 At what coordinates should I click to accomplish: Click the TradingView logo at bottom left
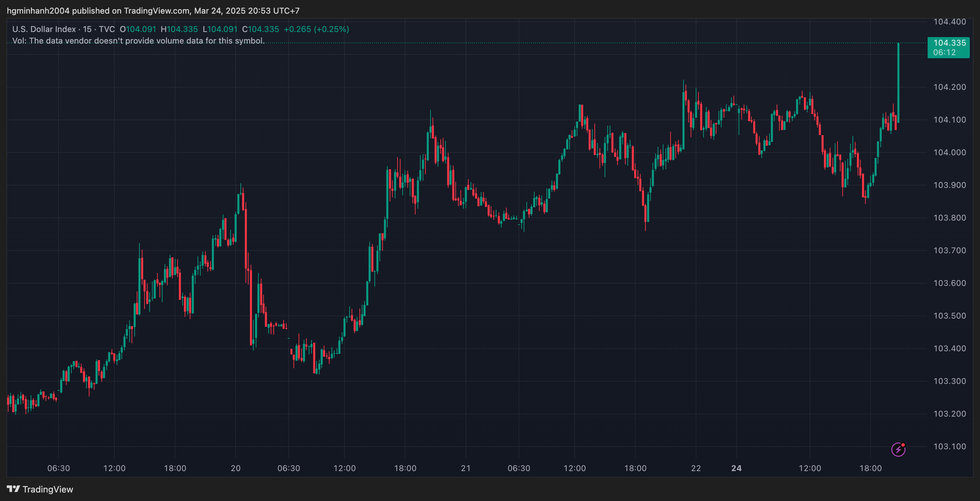click(40, 489)
